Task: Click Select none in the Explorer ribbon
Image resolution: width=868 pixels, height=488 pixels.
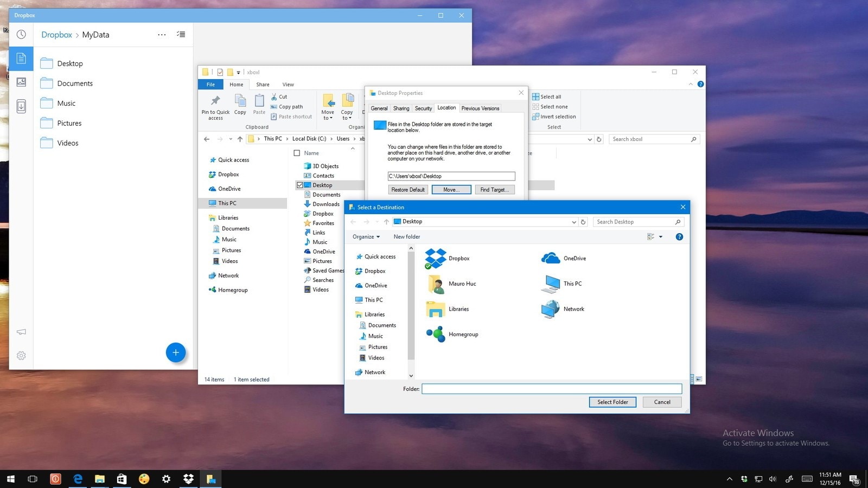Action: pyautogui.click(x=550, y=107)
